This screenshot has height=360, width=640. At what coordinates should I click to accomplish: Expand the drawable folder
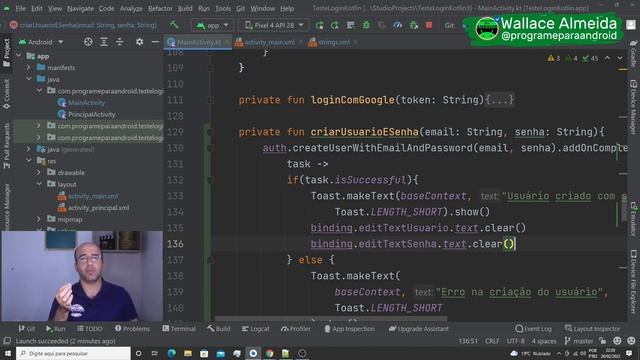39,172
